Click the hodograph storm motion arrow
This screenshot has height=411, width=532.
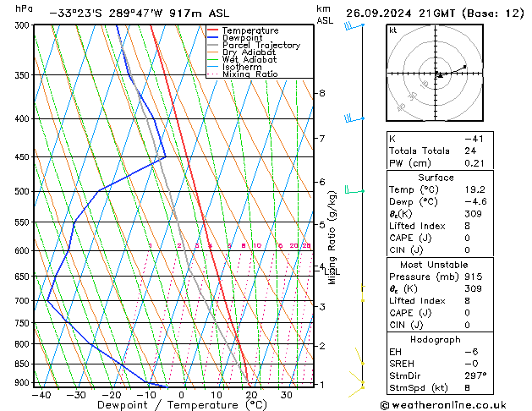pyautogui.click(x=439, y=75)
